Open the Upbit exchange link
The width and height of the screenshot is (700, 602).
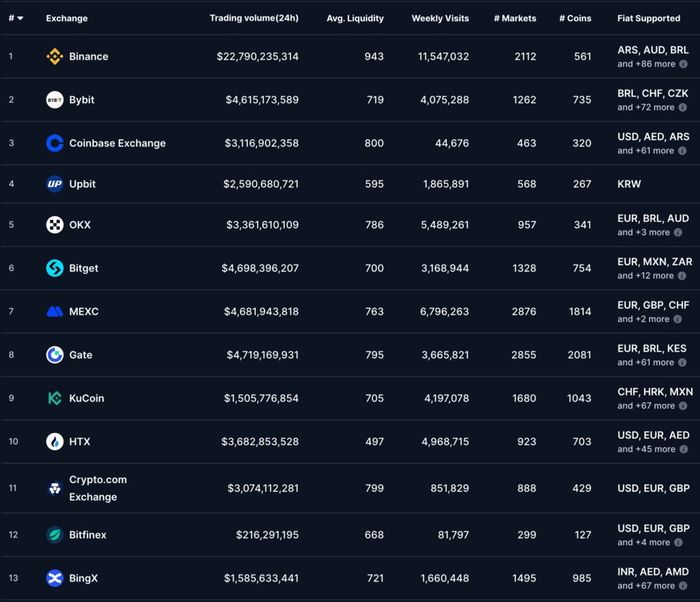tap(82, 184)
